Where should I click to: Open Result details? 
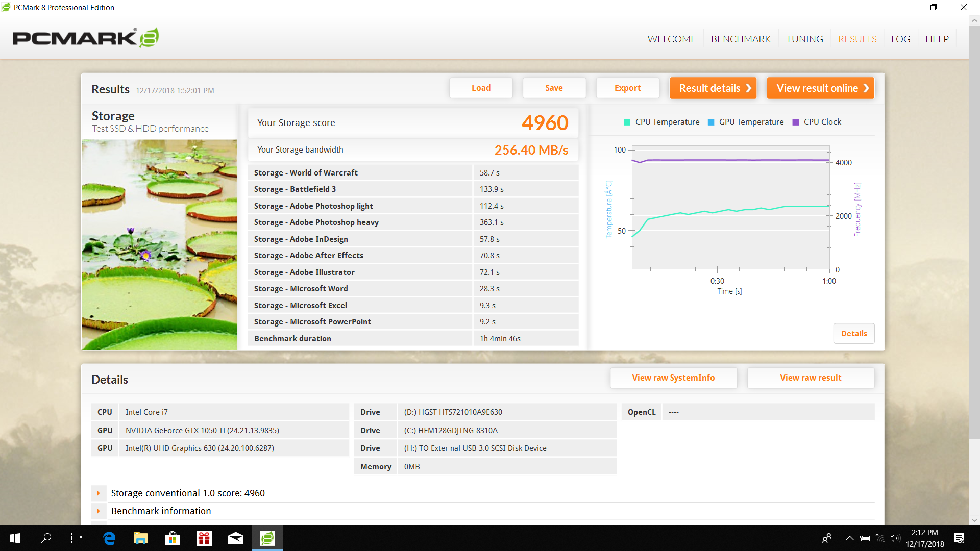coord(713,88)
